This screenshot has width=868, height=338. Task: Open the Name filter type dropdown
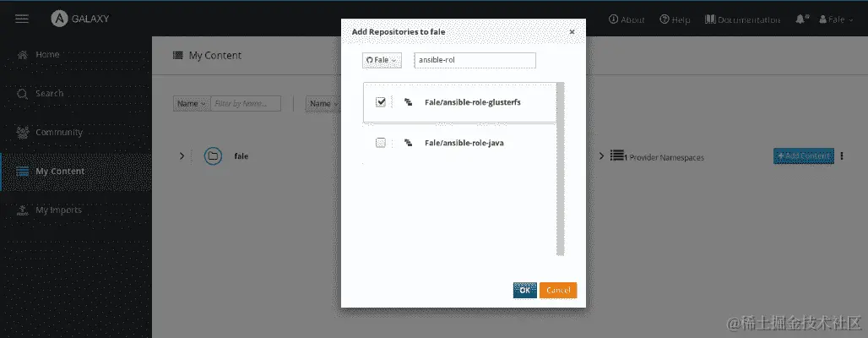[192, 104]
